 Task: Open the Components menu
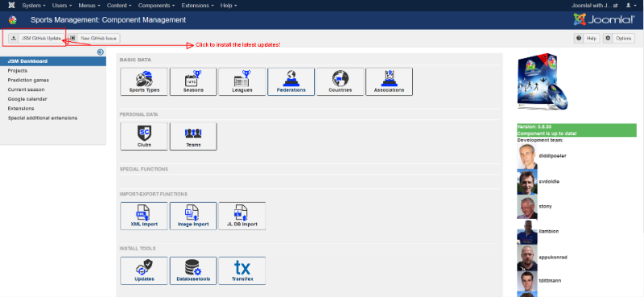pyautogui.click(x=156, y=6)
